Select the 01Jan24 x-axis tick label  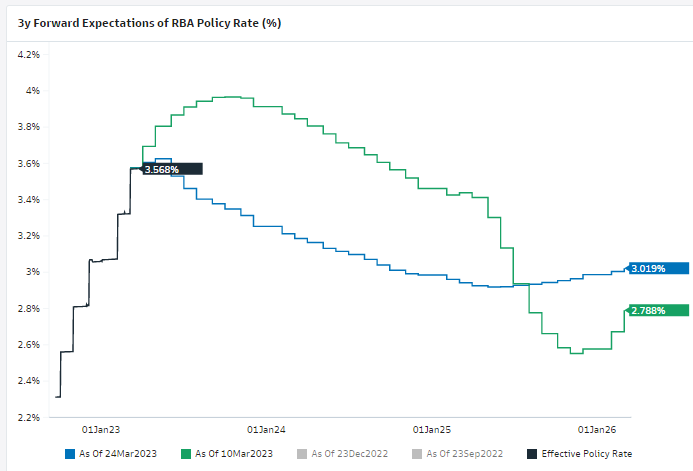266,429
